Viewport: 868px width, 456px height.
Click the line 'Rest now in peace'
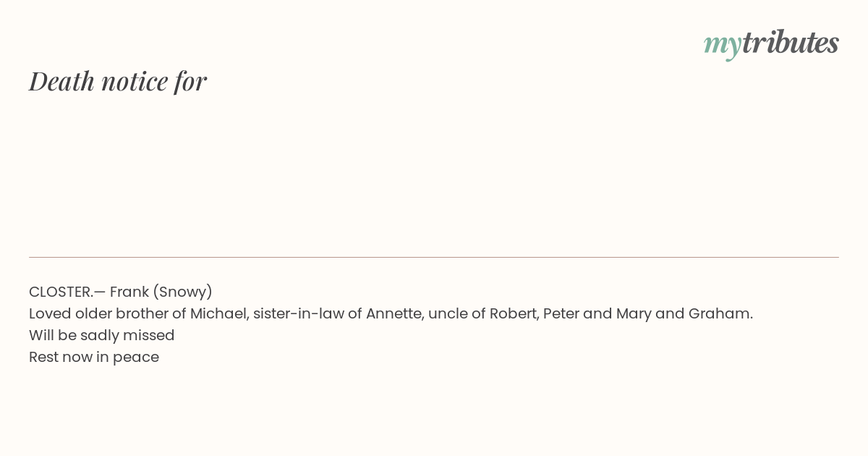(x=94, y=357)
